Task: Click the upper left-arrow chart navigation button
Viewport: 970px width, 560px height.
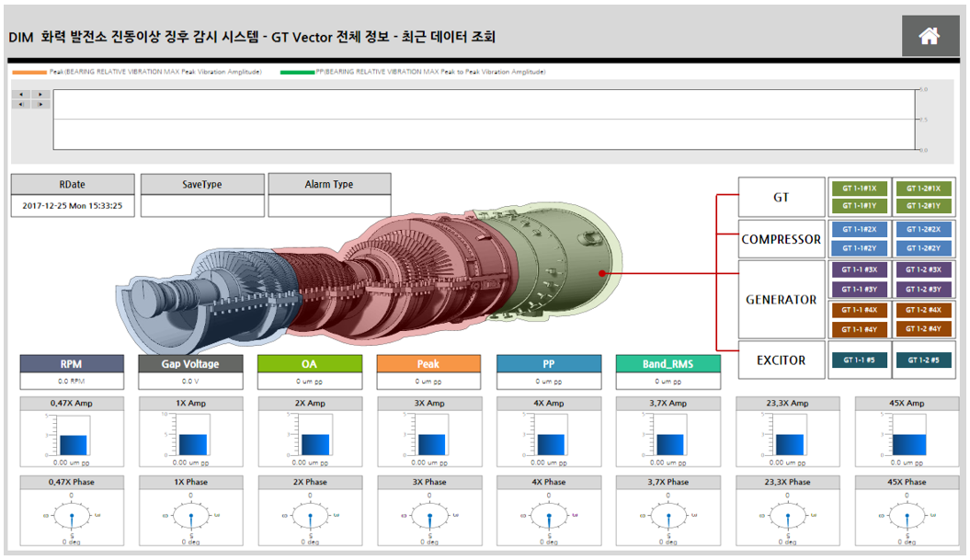Action: click(22, 95)
